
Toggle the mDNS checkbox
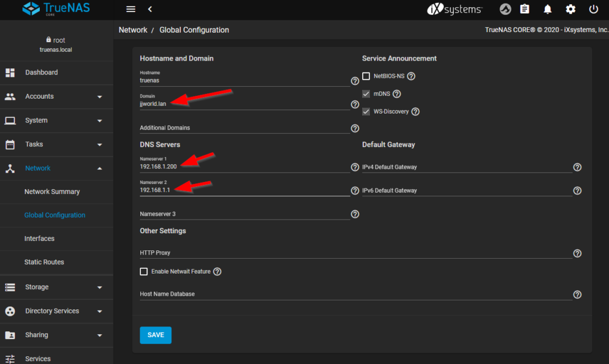point(366,93)
